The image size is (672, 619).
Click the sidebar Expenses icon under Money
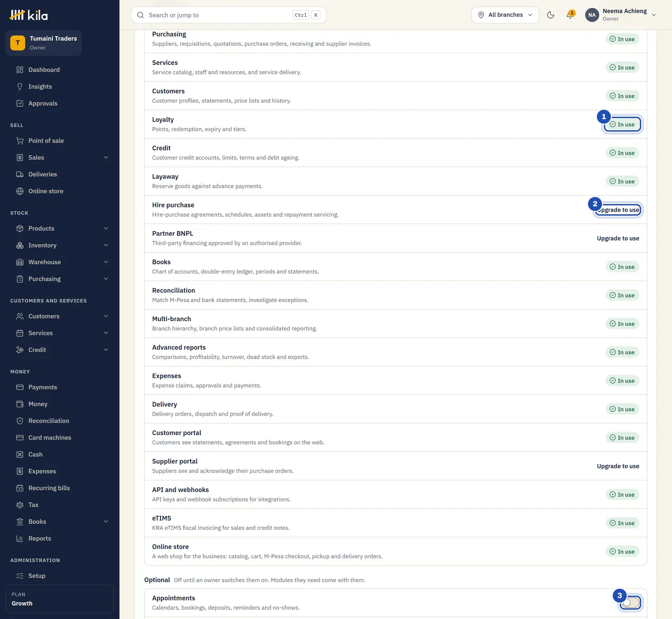pyautogui.click(x=20, y=471)
